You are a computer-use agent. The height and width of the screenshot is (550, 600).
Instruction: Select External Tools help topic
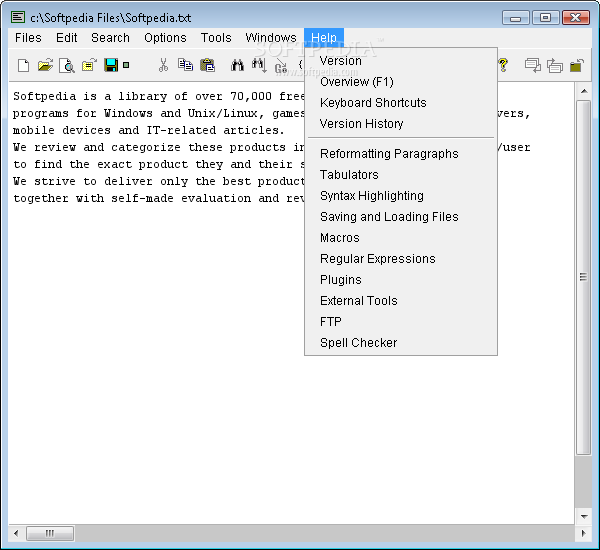pyautogui.click(x=401, y=301)
